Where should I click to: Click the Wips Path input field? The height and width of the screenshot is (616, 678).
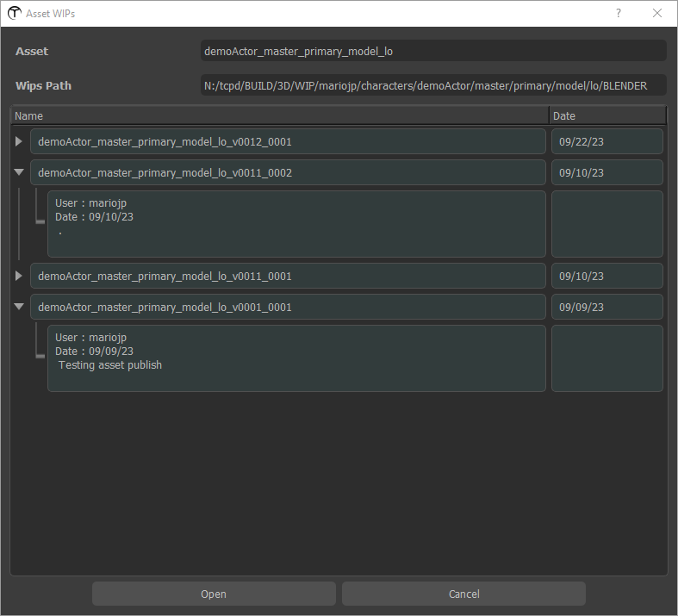pos(432,85)
